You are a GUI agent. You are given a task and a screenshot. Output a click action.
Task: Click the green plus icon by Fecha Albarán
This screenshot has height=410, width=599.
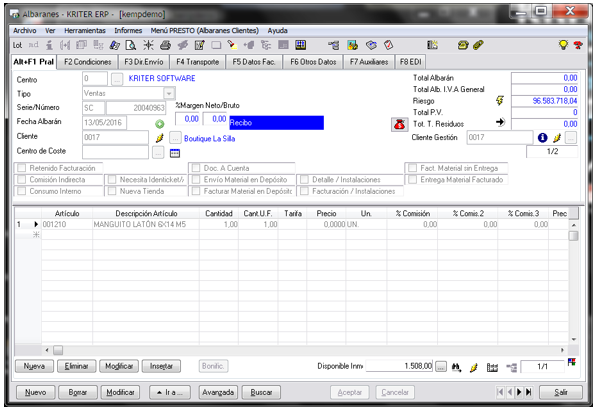tap(160, 124)
